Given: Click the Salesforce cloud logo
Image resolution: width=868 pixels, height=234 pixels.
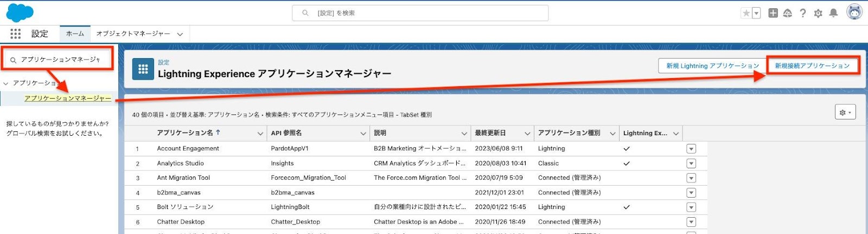Looking at the screenshot, I should pyautogui.click(x=19, y=12).
